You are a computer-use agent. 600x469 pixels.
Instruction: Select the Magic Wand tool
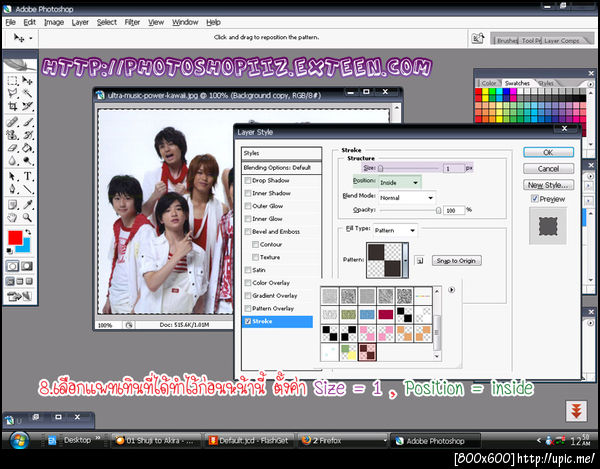(27, 93)
